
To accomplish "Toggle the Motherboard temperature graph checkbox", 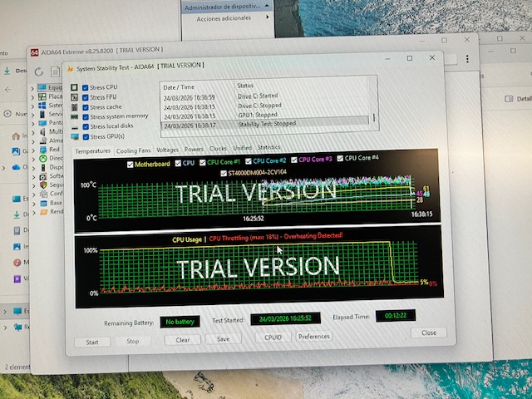I will point(129,164).
